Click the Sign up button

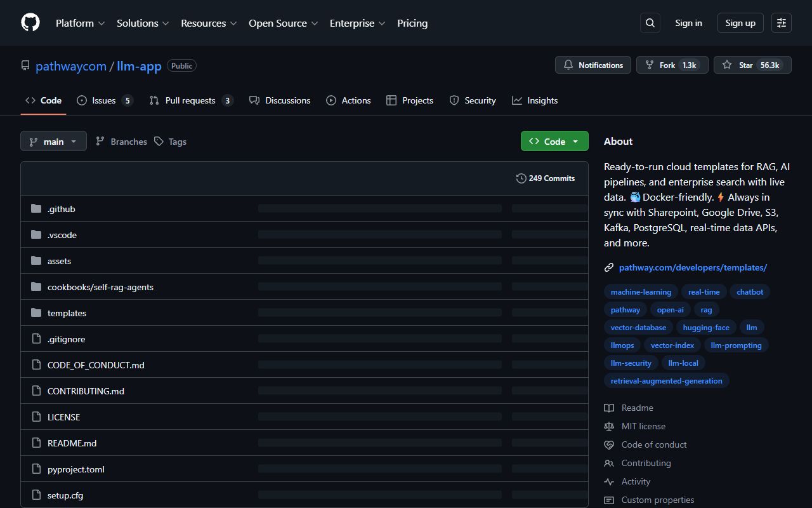coord(740,23)
